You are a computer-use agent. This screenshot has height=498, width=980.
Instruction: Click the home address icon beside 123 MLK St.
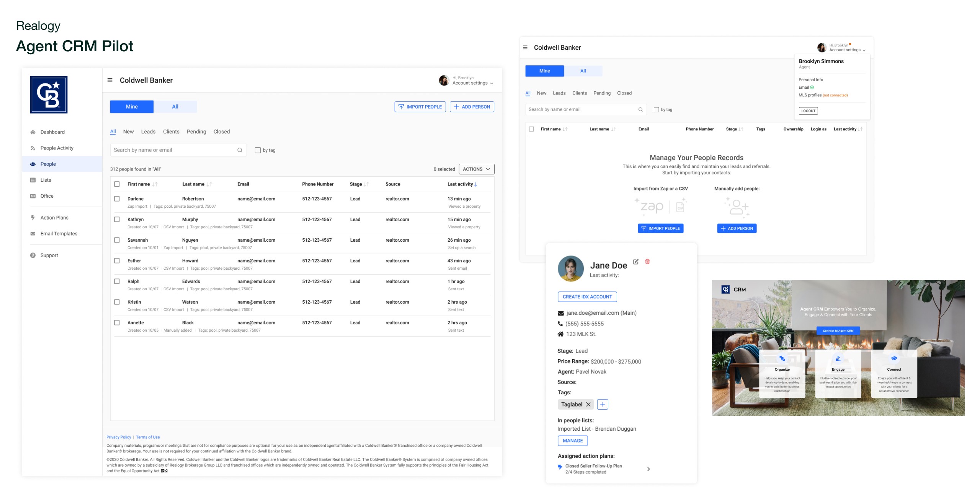tap(561, 334)
